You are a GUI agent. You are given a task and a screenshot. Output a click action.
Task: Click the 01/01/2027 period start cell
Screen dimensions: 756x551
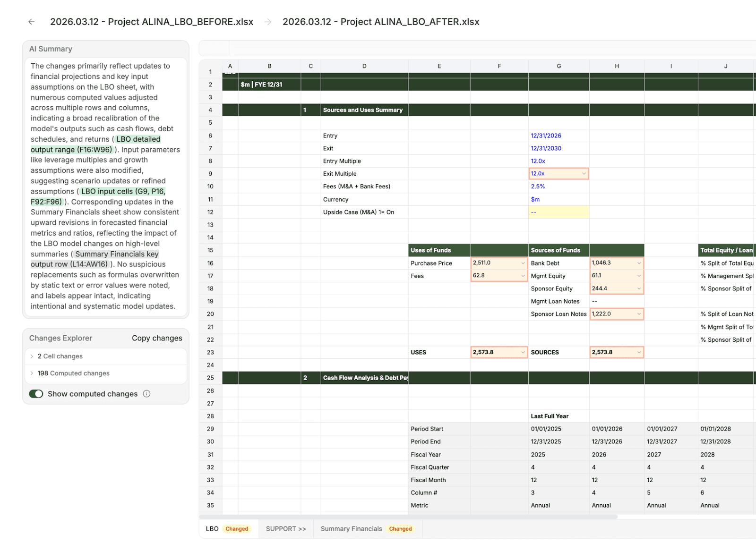(671, 429)
